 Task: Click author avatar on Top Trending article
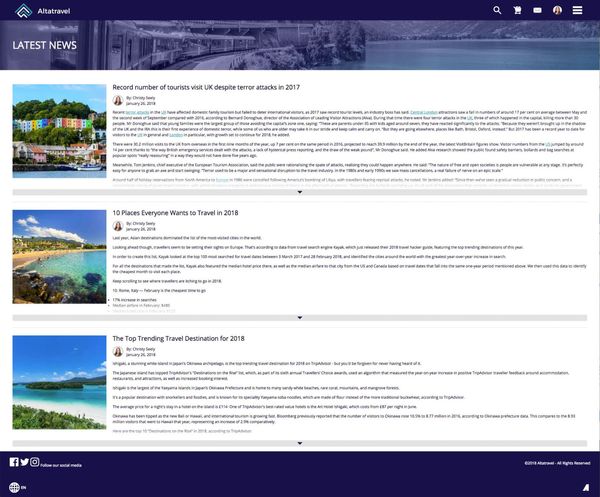tap(118, 352)
